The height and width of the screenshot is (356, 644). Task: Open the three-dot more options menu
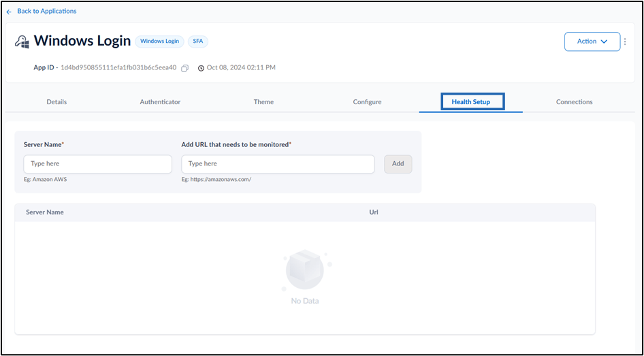pyautogui.click(x=625, y=42)
